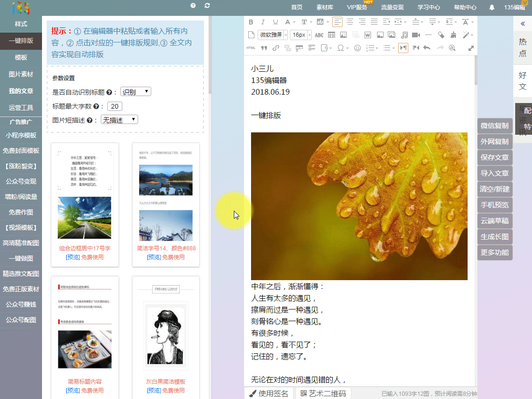Insert a video using the camera icon

tap(415, 34)
